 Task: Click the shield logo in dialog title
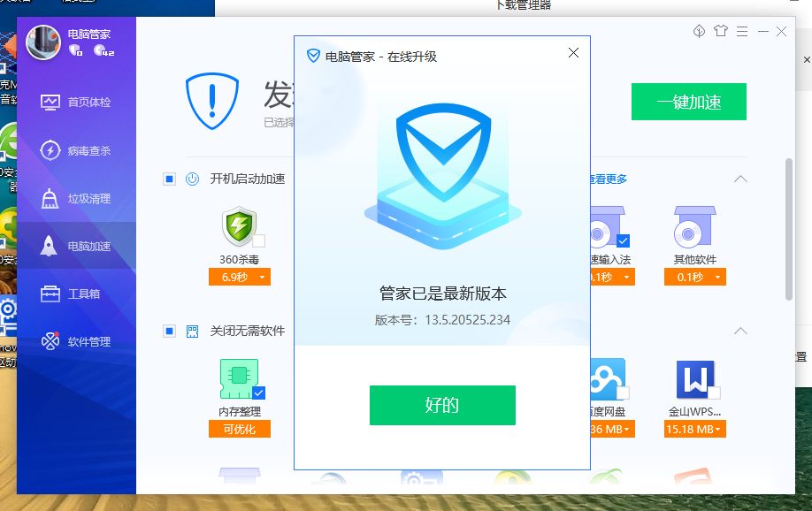click(x=313, y=56)
